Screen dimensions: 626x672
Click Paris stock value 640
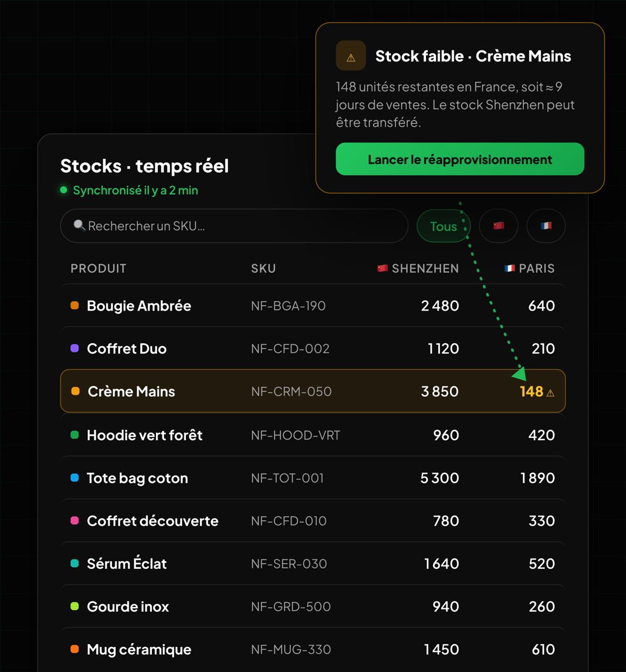(541, 305)
